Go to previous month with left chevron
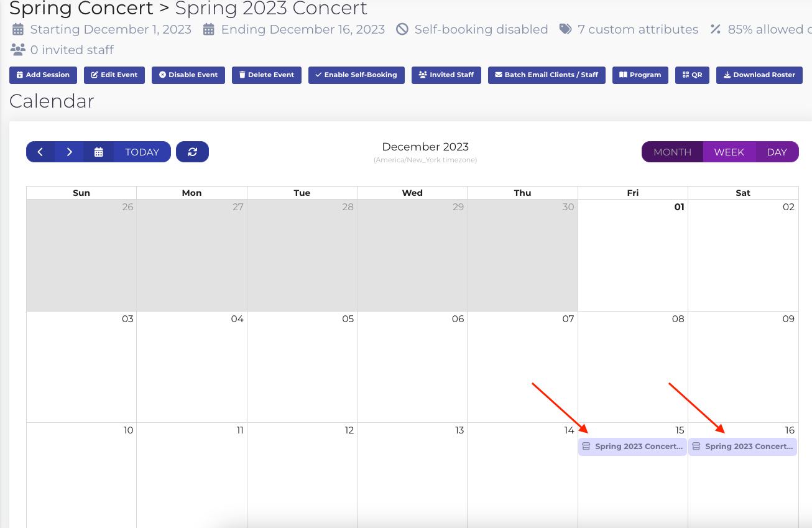 click(x=40, y=152)
